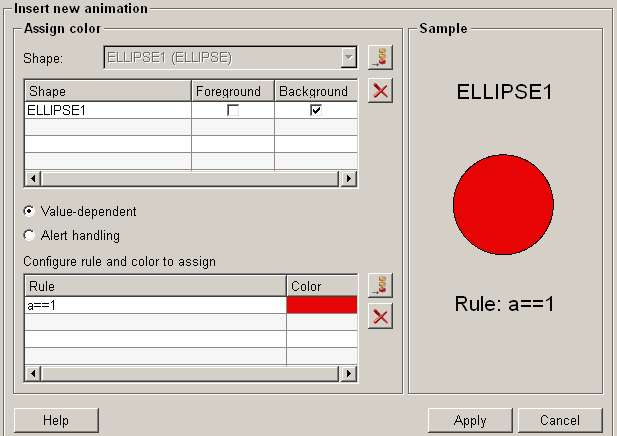Click the add rule icon beside Rule table
This screenshot has height=436, width=617.
click(380, 285)
